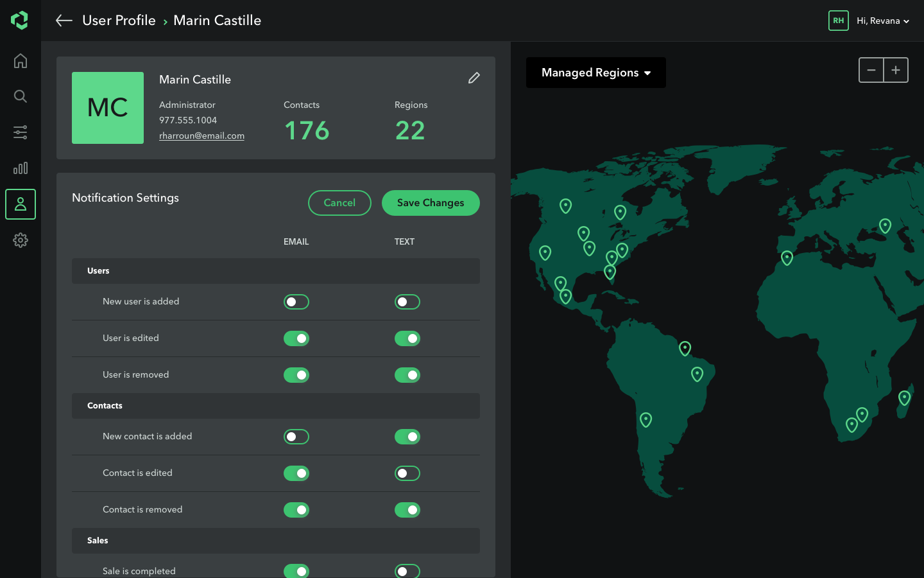Turn on text for Contact is edited
Screen dimensions: 924x578
click(x=407, y=473)
